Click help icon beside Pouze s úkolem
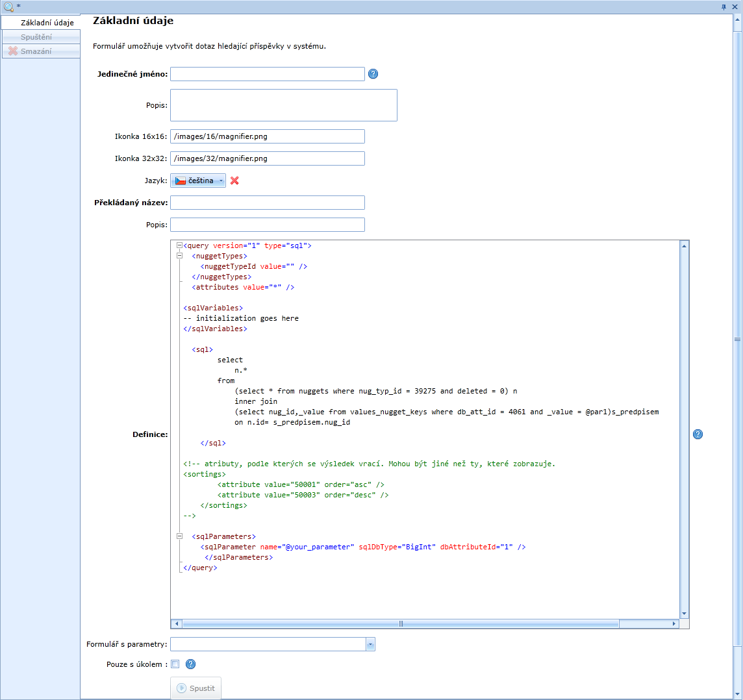 tap(190, 664)
